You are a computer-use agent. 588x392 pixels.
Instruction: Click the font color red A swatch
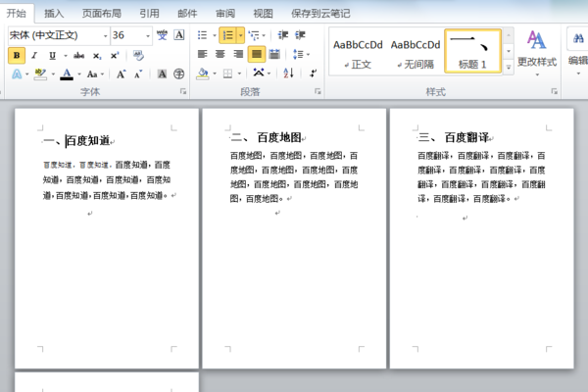66,73
